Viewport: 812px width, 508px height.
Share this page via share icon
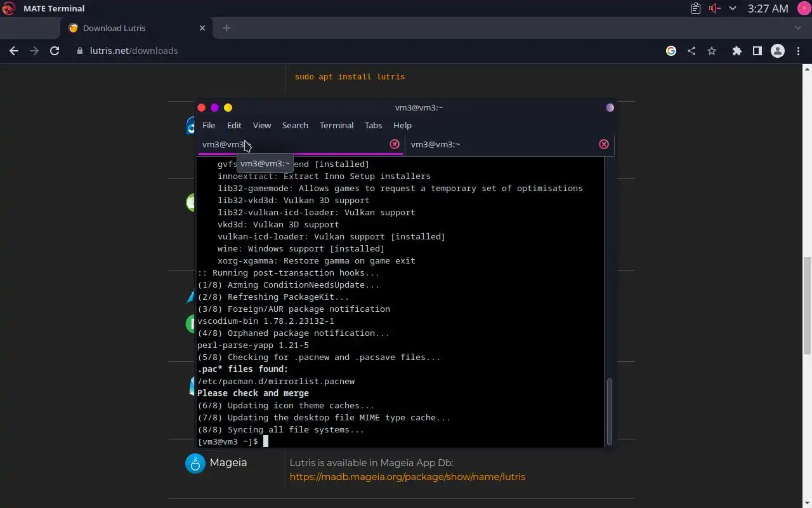click(x=691, y=51)
